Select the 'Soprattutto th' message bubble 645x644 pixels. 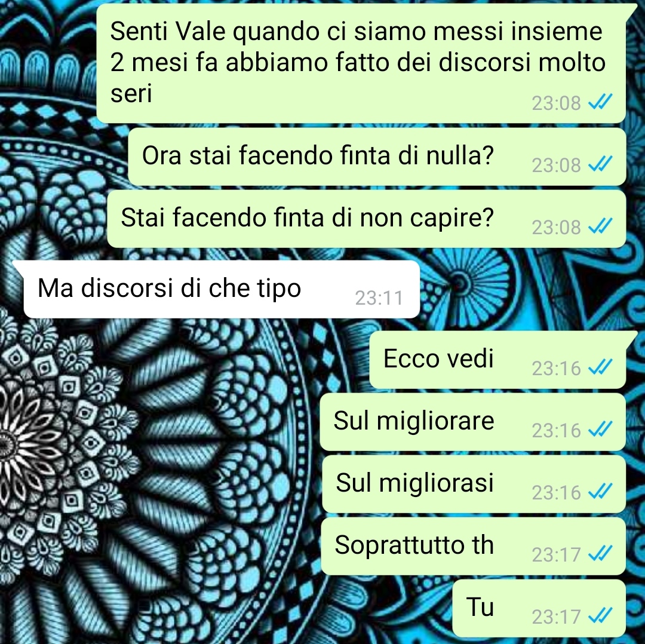point(474,546)
